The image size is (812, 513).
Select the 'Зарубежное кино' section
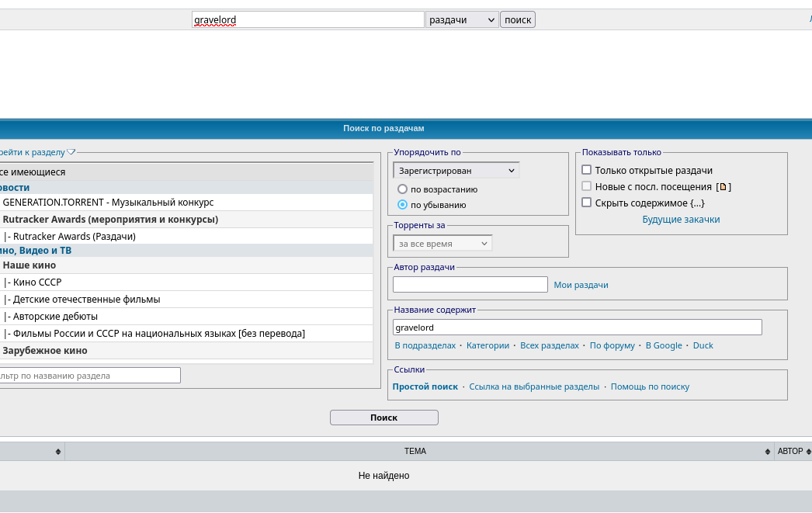186,351
